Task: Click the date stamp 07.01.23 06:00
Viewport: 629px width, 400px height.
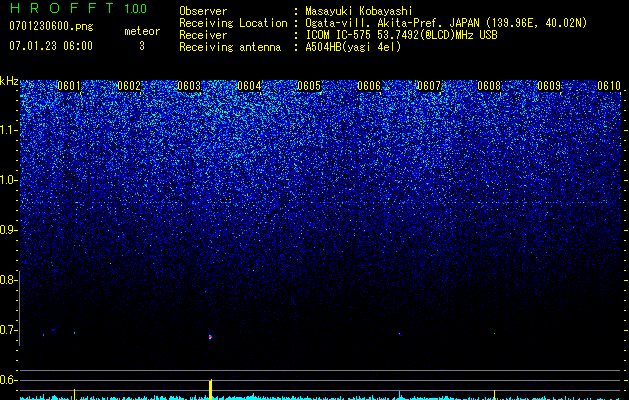Action: click(51, 46)
